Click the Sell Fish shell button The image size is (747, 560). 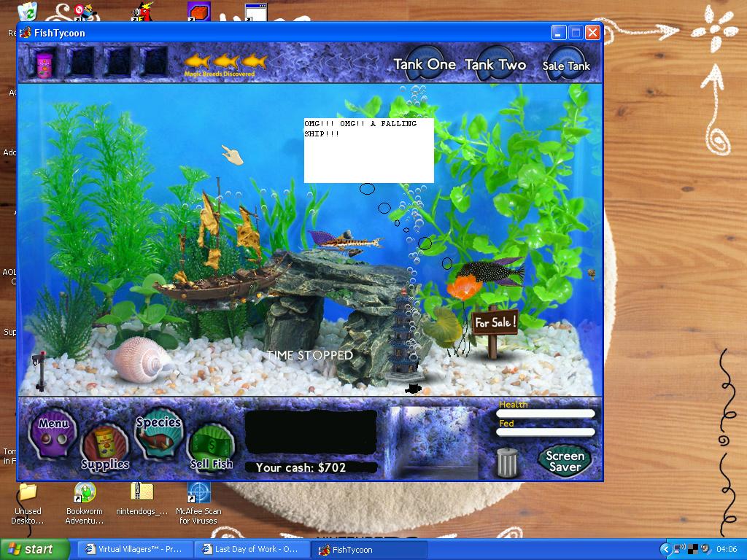tap(212, 448)
